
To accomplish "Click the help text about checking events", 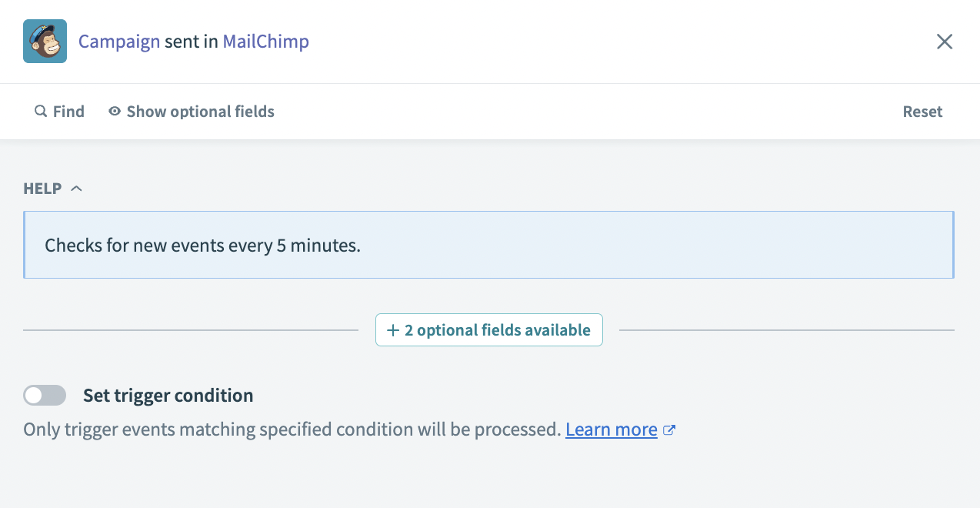I will pos(202,246).
